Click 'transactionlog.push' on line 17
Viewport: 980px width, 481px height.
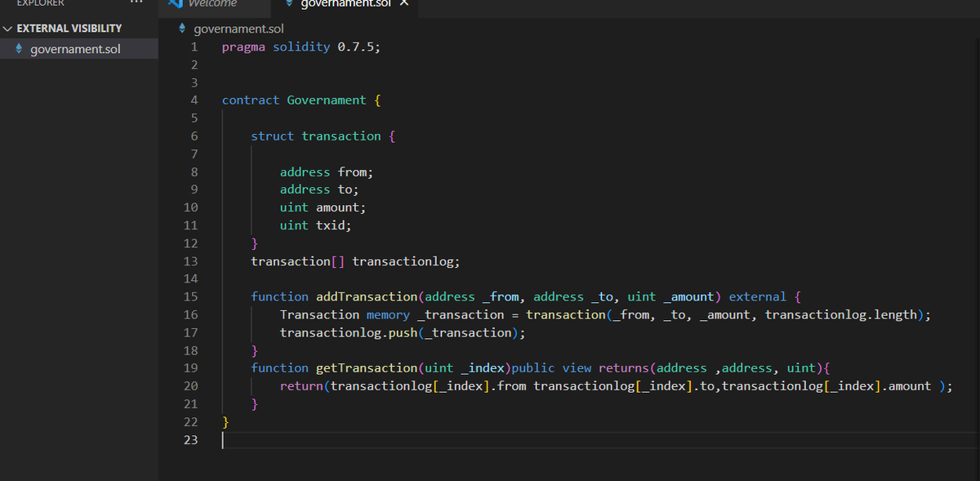click(349, 332)
